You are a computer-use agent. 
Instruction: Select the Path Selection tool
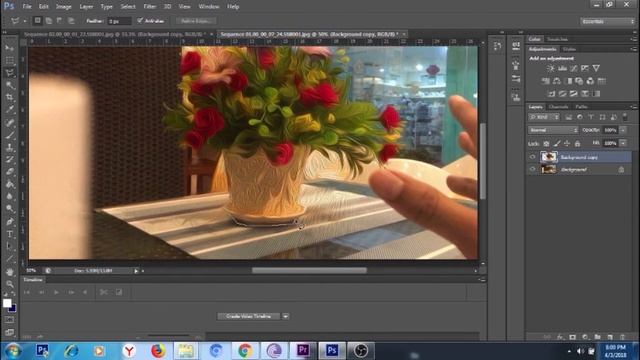point(10,246)
